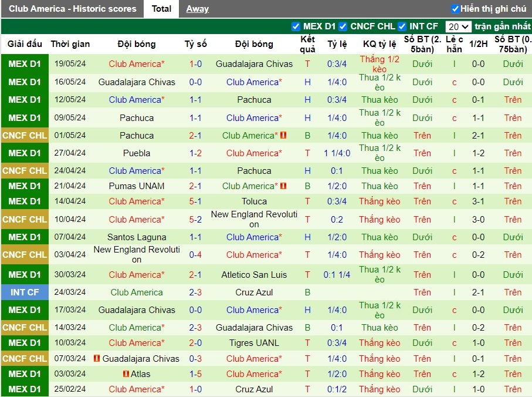This screenshot has width=532, height=397.
Task: Click red card icon before Atlas on 03/03/24
Action: pos(126,374)
